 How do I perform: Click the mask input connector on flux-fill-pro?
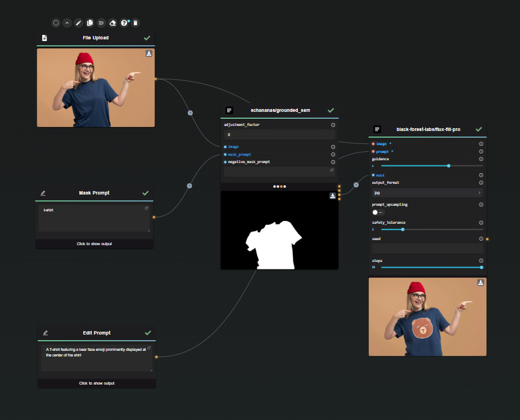373,175
